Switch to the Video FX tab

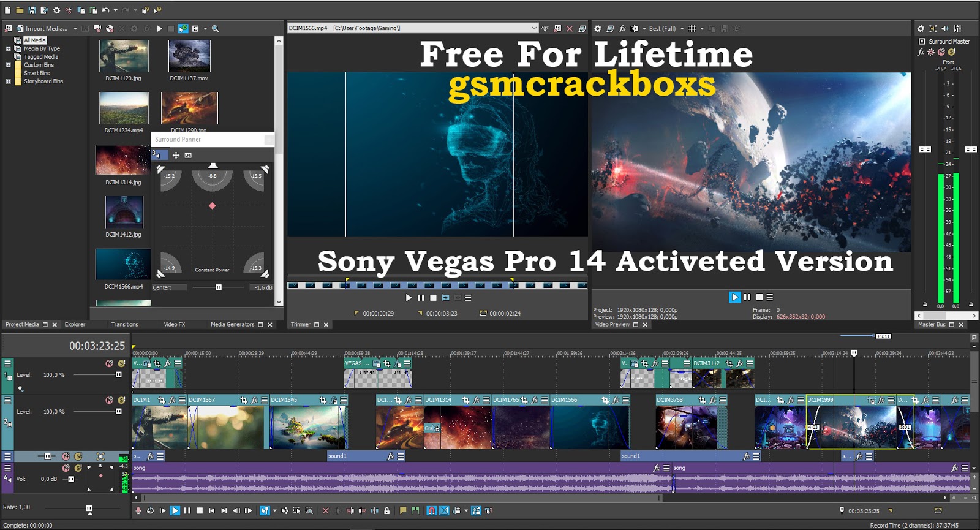pos(174,324)
